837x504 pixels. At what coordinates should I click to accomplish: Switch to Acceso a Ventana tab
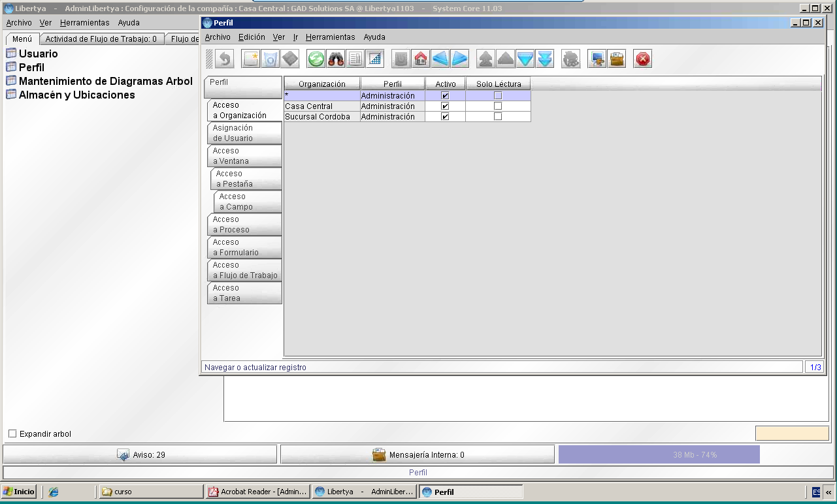pyautogui.click(x=244, y=156)
